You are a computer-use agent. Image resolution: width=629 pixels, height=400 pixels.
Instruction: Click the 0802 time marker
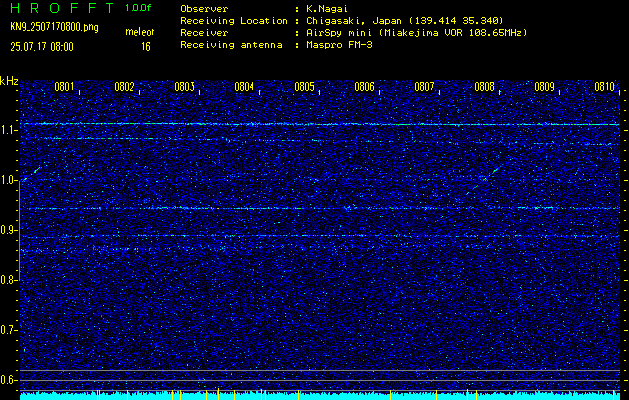(x=124, y=86)
